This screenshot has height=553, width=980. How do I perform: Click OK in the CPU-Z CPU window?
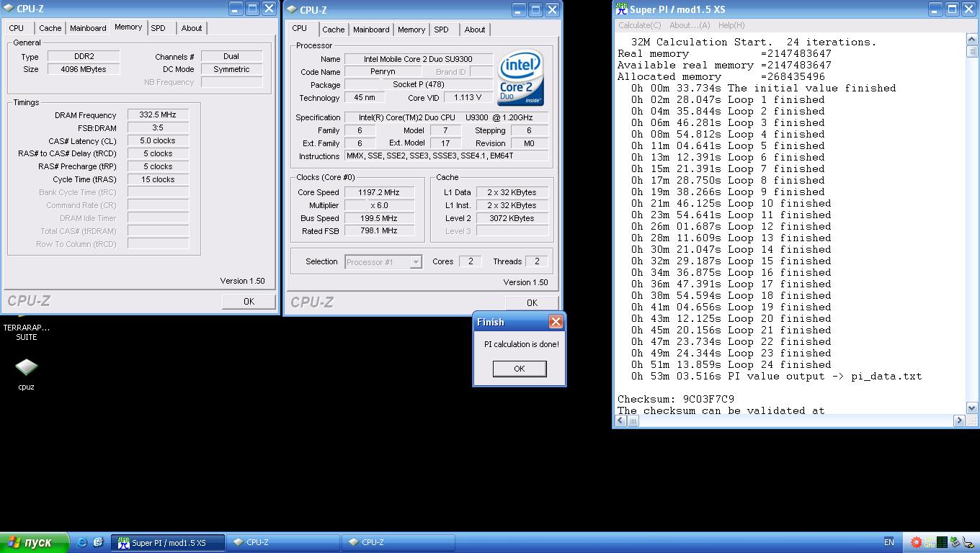(x=532, y=302)
